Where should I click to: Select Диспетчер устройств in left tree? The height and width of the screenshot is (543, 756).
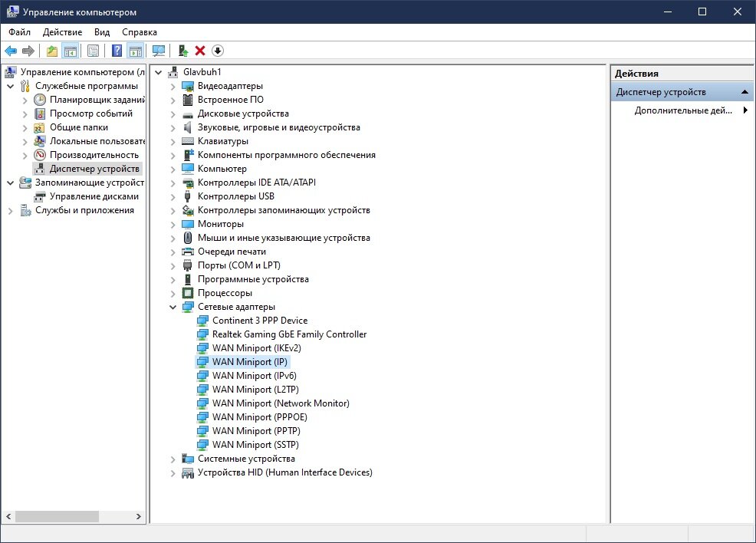click(94, 169)
